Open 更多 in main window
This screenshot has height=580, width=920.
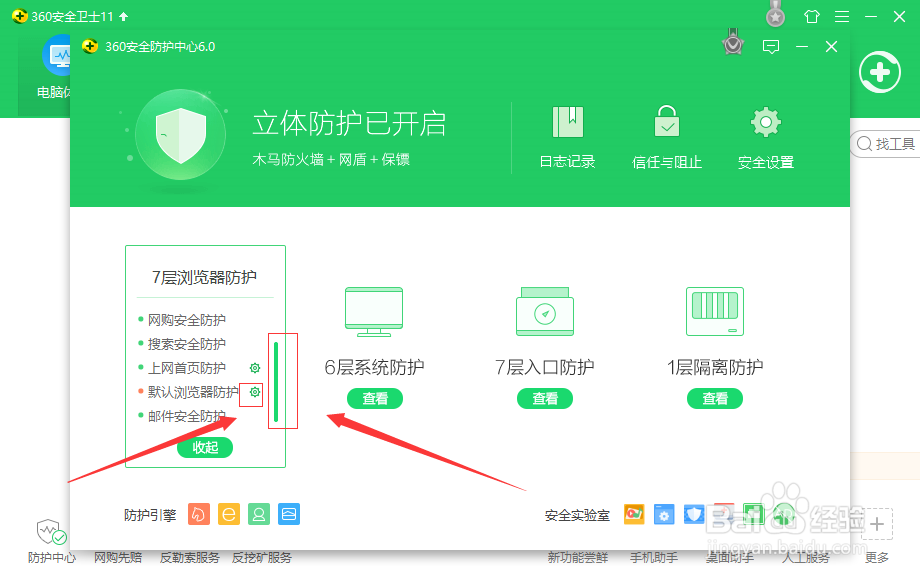[877, 557]
